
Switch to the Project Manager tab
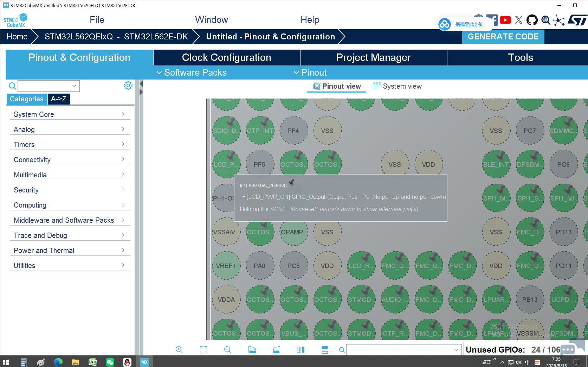374,57
